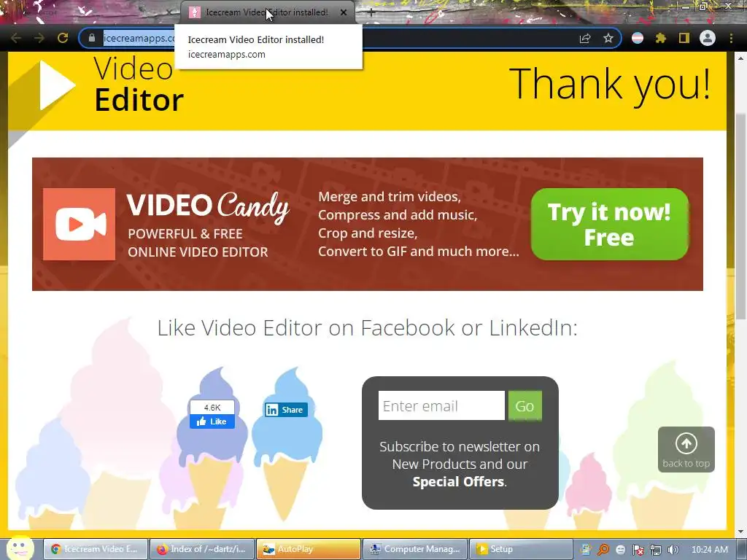747x560 pixels.
Task: Open the Extensions puzzle-piece menu
Action: [x=660, y=38]
